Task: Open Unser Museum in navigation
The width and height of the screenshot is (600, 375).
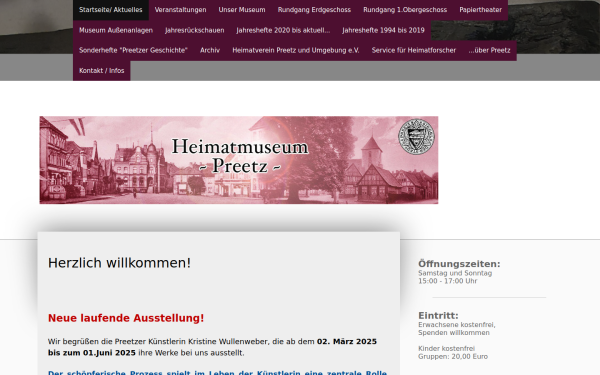Action: pos(242,10)
